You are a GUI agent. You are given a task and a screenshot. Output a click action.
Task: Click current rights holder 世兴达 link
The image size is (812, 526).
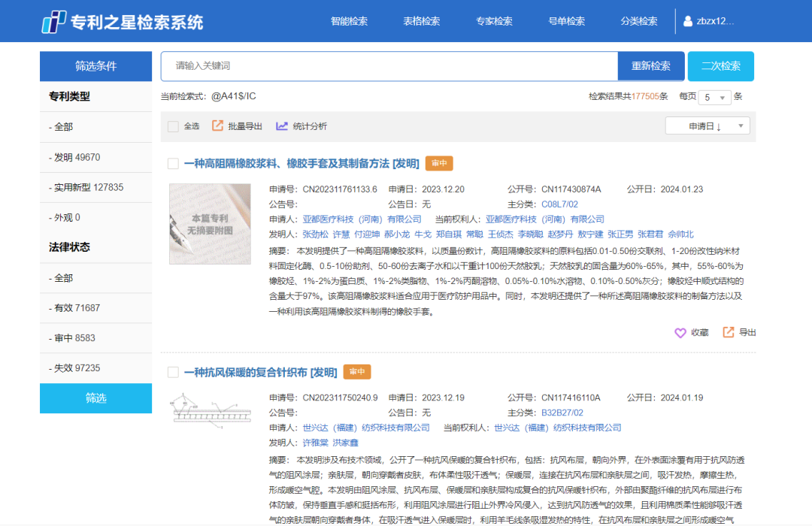coord(558,428)
